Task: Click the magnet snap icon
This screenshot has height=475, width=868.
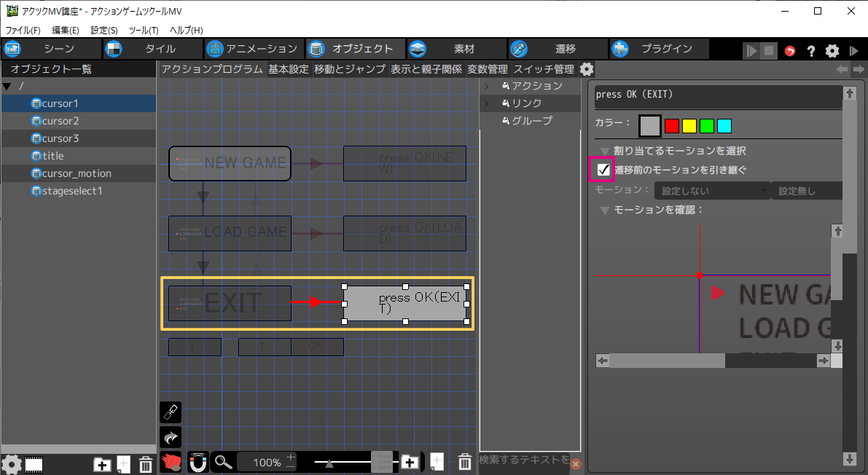Action: pyautogui.click(x=198, y=462)
